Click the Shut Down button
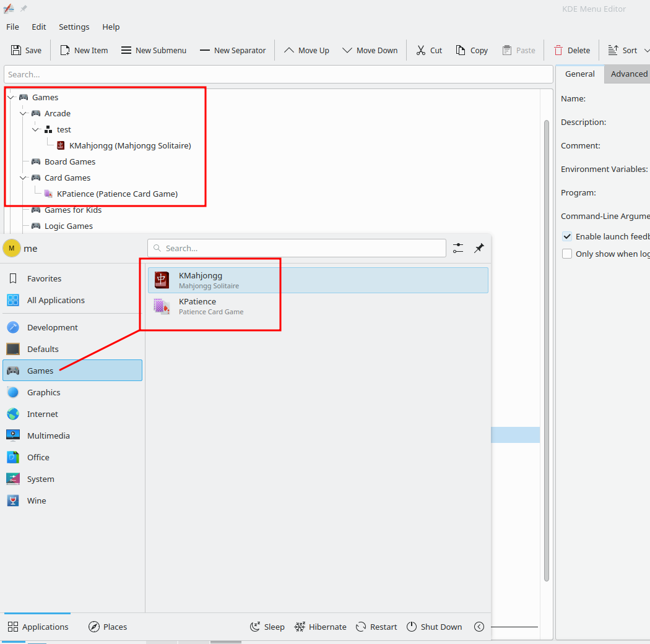Viewport: 650px width, 644px height. tap(434, 627)
